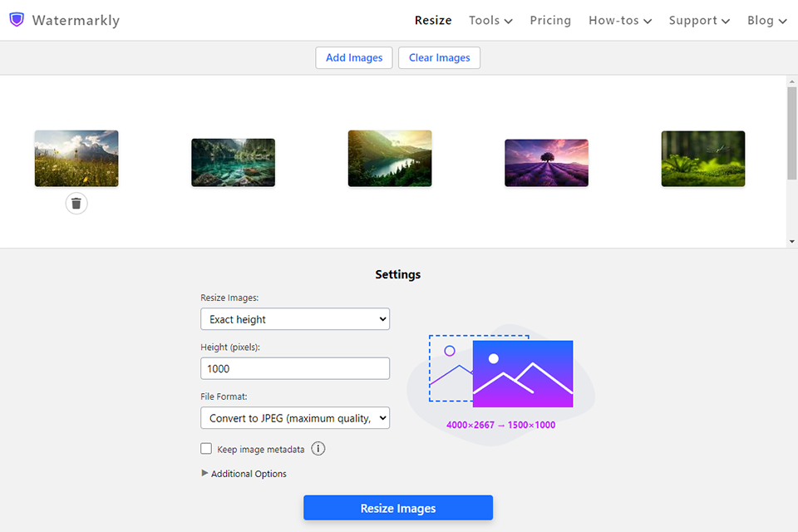Open metadata info icon next to checkbox

click(318, 449)
